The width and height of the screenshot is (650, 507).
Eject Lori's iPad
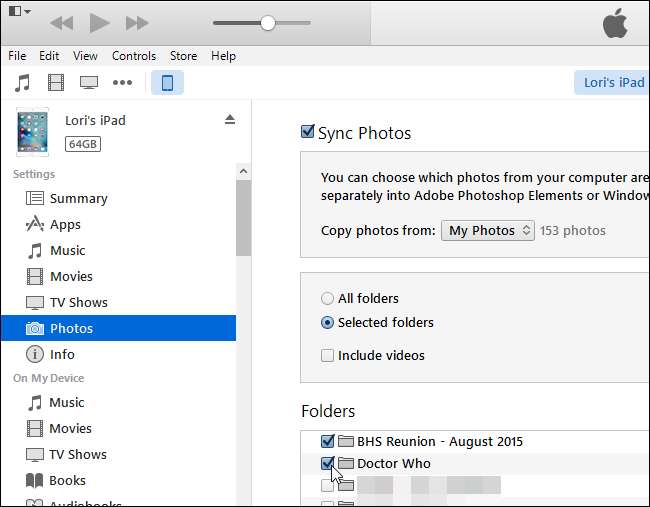click(x=229, y=120)
